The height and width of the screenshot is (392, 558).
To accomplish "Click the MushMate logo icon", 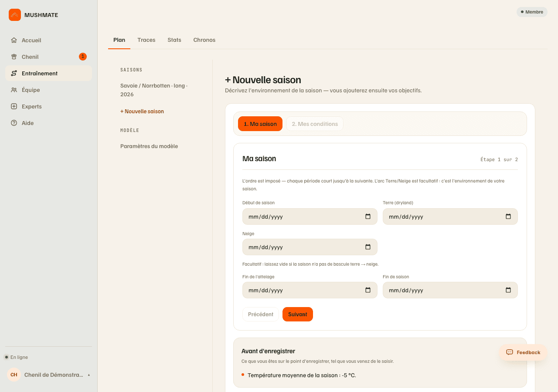I will pyautogui.click(x=15, y=15).
